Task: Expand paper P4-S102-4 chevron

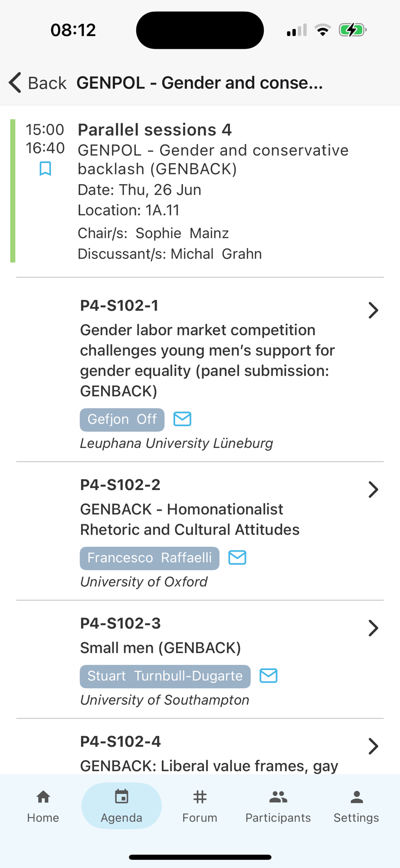Action: pyautogui.click(x=373, y=746)
